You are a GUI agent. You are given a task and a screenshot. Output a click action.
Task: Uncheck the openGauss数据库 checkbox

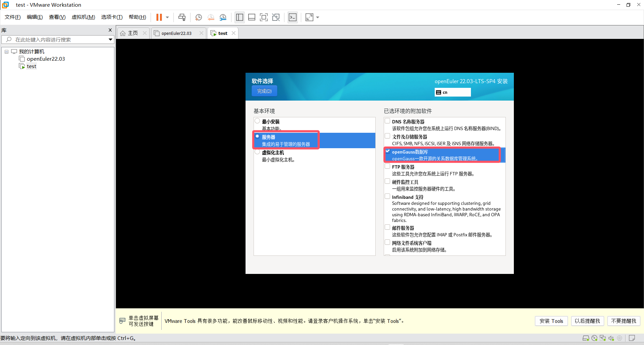point(387,151)
